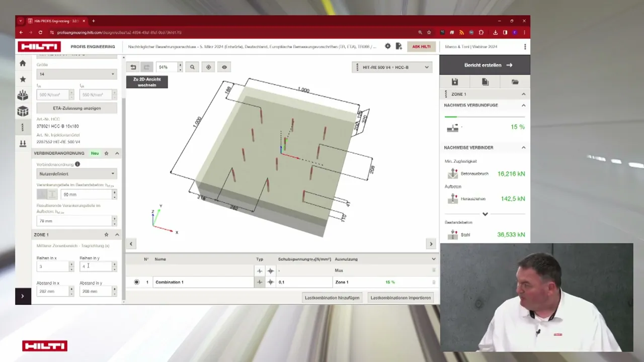Open the connector rebar icon in left sidebar

tap(23, 128)
